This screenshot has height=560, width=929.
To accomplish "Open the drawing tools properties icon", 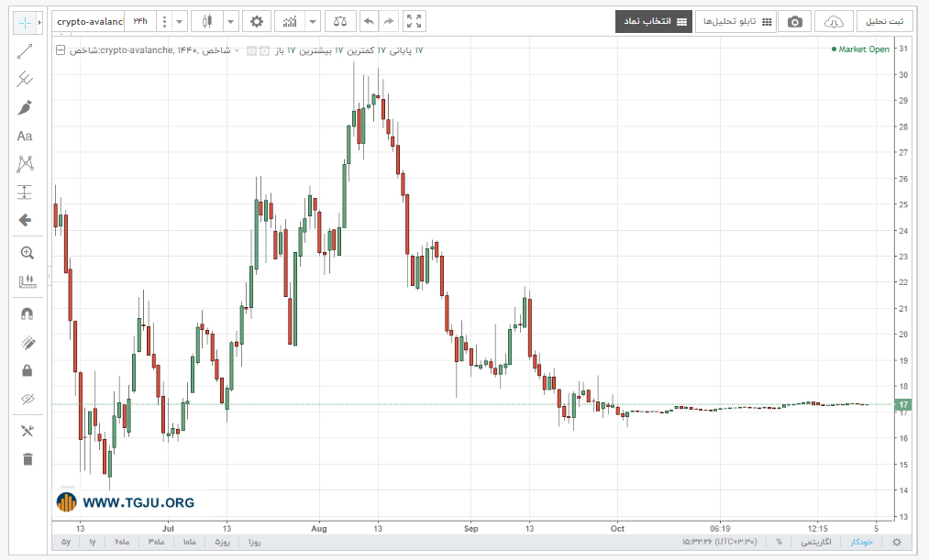I will 28,431.
